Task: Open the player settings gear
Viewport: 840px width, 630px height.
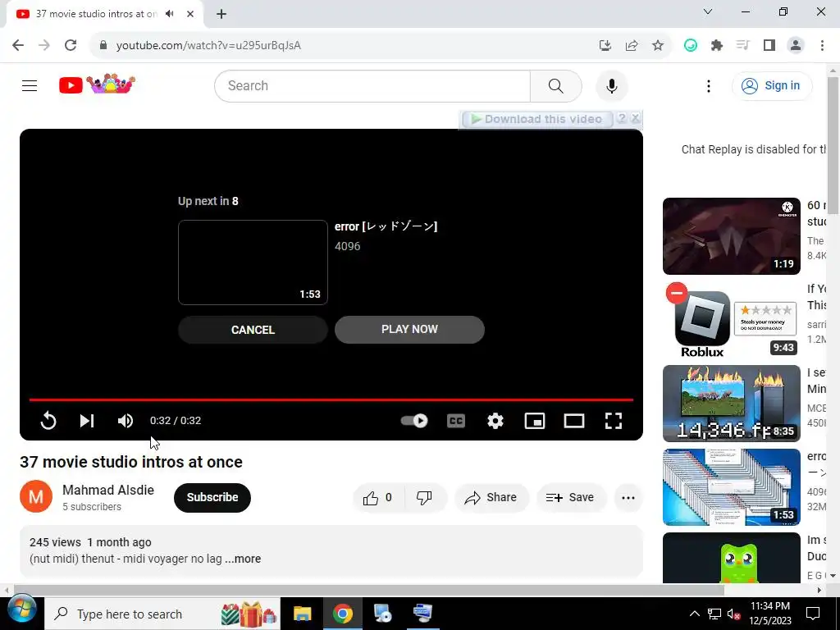Action: click(495, 421)
